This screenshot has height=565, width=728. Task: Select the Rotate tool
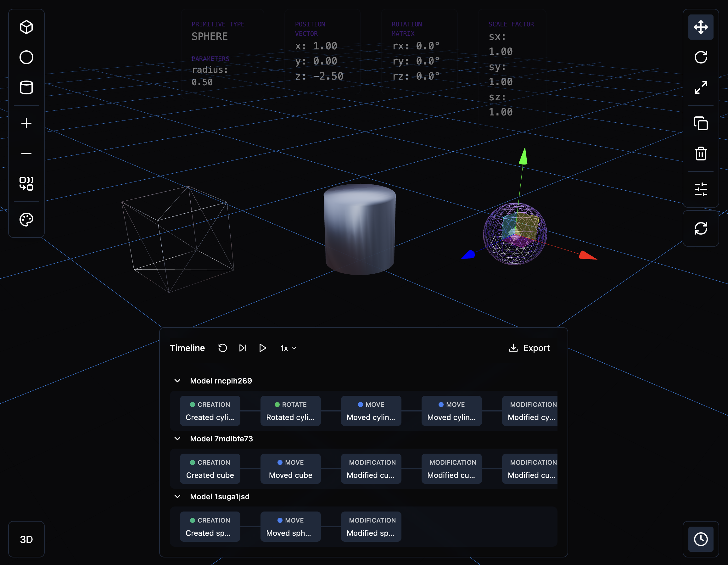pos(700,57)
